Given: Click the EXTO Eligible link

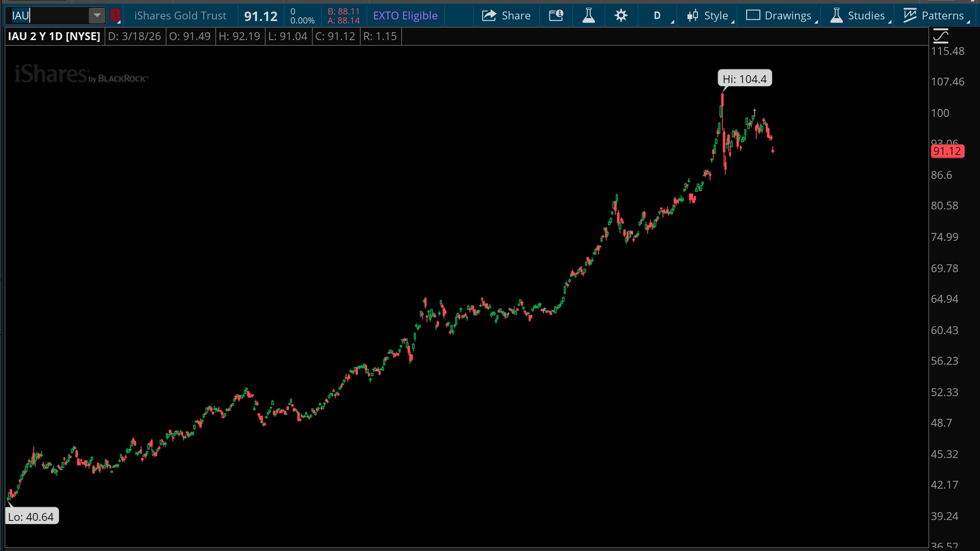Looking at the screenshot, I should pyautogui.click(x=405, y=16).
